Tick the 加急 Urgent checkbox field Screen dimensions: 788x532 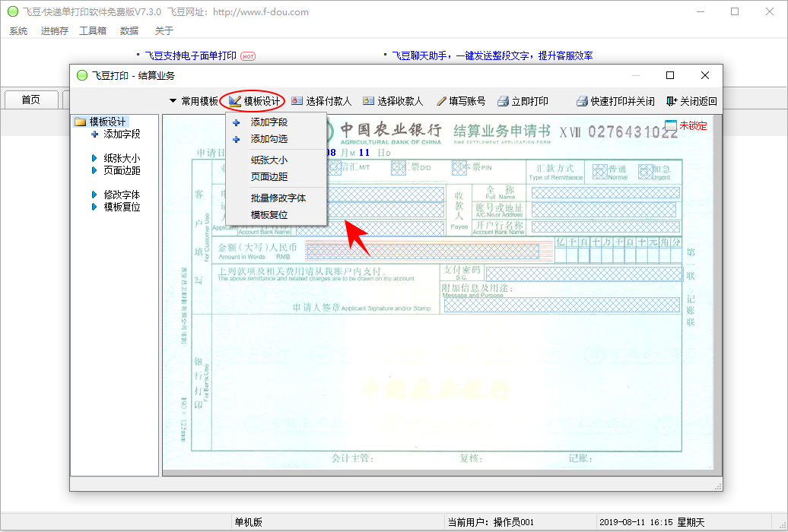[646, 172]
